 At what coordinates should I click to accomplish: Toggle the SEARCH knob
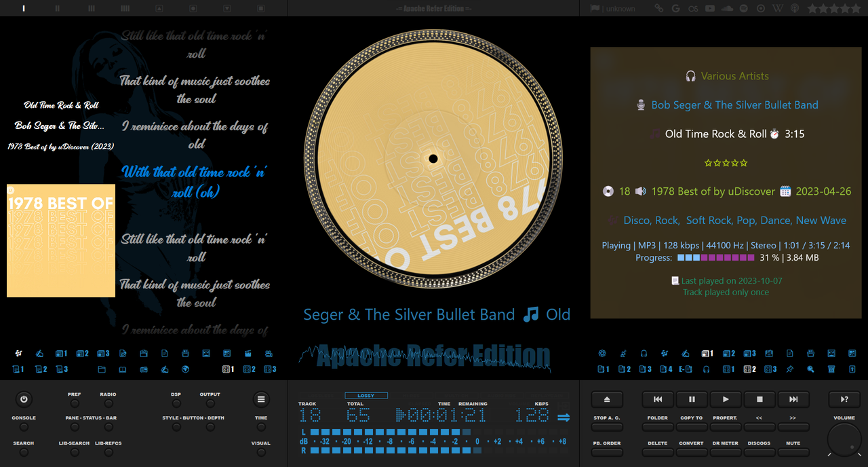click(x=24, y=452)
